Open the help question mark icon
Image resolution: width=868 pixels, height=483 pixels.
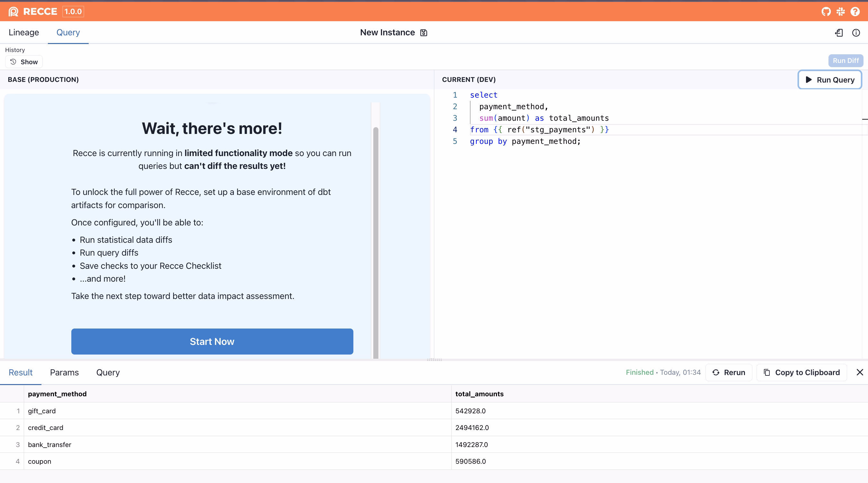click(x=855, y=12)
